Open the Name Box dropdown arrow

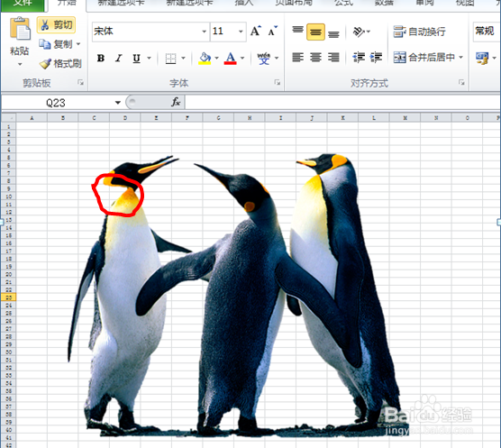tap(118, 103)
